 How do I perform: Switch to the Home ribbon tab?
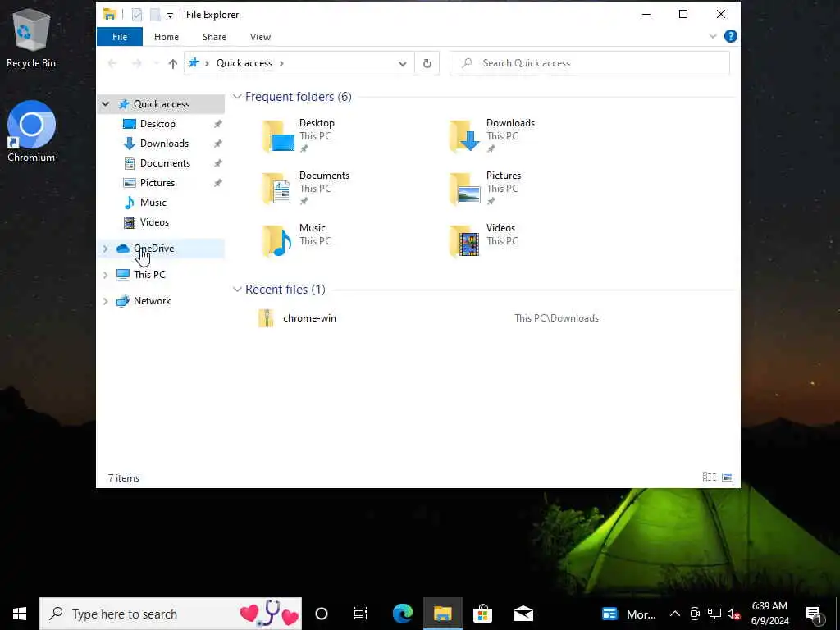[x=166, y=37]
